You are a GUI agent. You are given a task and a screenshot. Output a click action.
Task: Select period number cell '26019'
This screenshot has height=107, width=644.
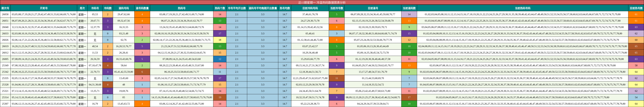pyautogui.click(x=5, y=46)
